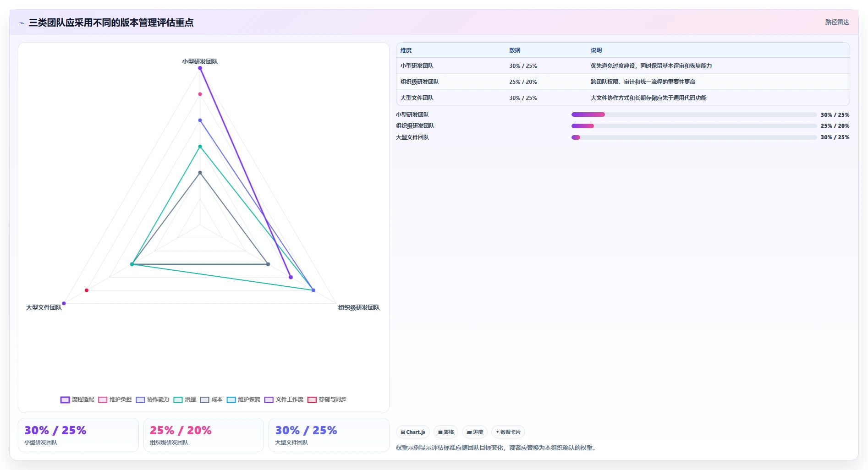Select the 小型研发团队 data card
868x470 pixels.
(x=78, y=435)
